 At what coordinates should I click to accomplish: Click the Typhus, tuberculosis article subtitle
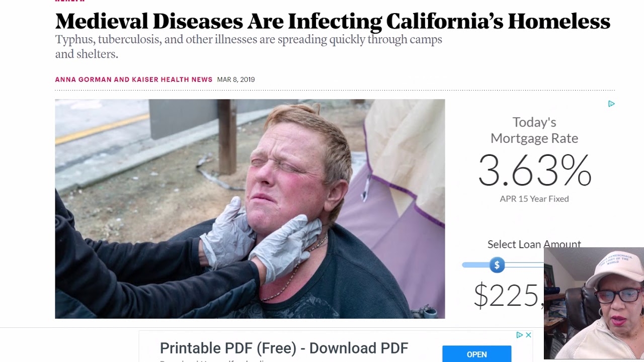point(249,46)
